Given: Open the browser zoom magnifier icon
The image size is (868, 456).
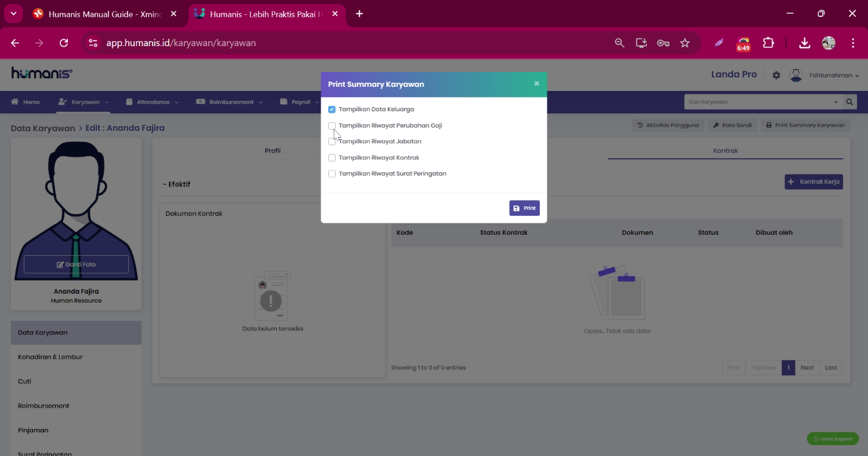Looking at the screenshot, I should tap(619, 43).
